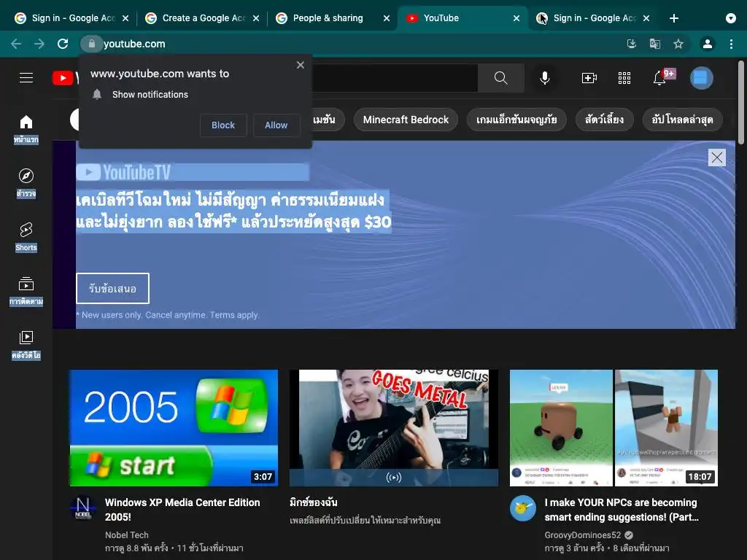The image size is (747, 560).
Task: Click the YouTube logo
Action: [64, 78]
